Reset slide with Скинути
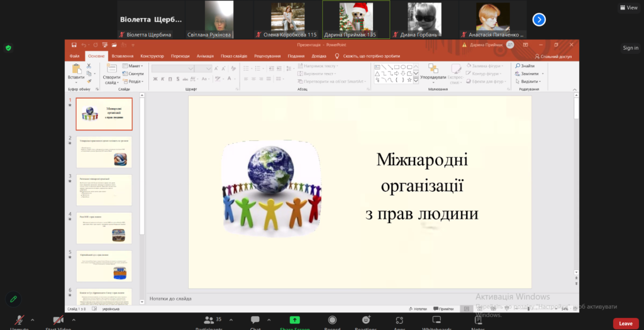The image size is (644, 330). tap(133, 74)
